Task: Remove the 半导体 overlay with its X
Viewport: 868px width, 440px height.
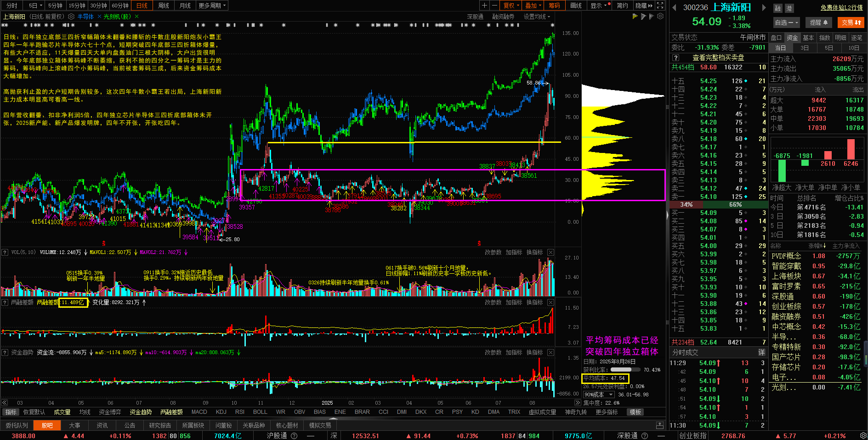Action: point(99,17)
